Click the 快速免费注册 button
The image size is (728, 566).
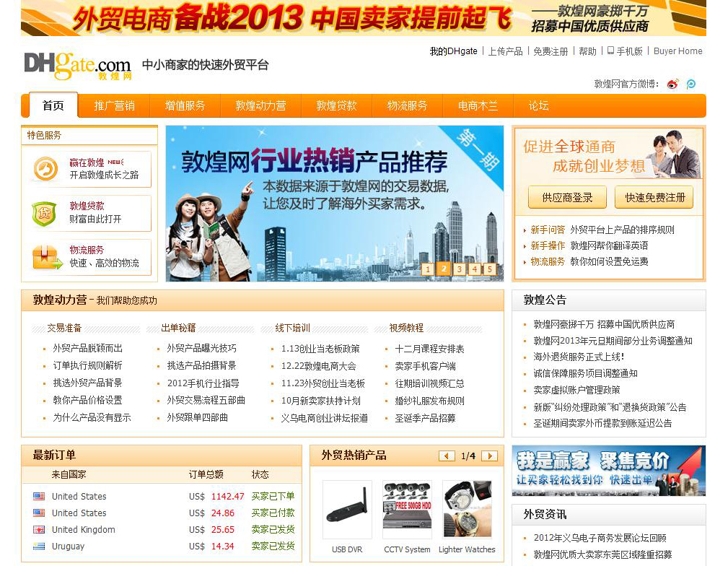[x=654, y=198]
